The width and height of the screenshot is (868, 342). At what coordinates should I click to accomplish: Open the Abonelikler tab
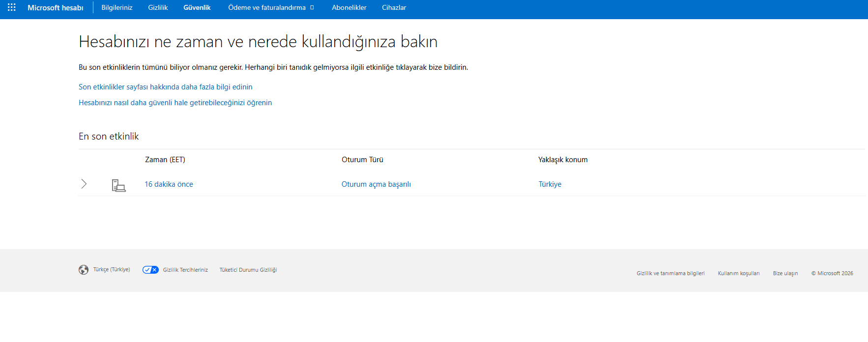pyautogui.click(x=349, y=7)
